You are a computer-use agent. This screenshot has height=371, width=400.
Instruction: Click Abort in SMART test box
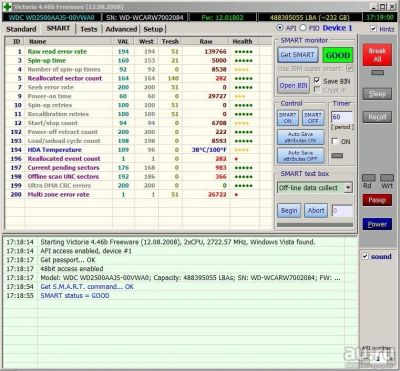point(316,211)
